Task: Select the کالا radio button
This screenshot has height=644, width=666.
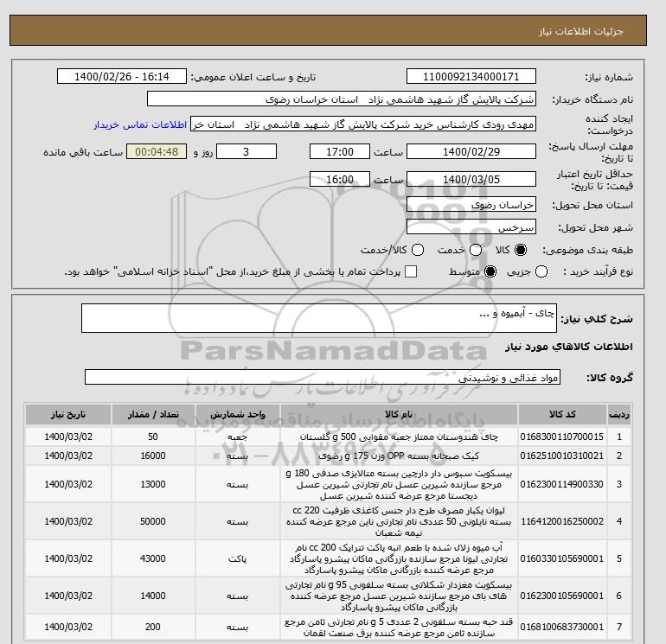Action: tap(521, 250)
